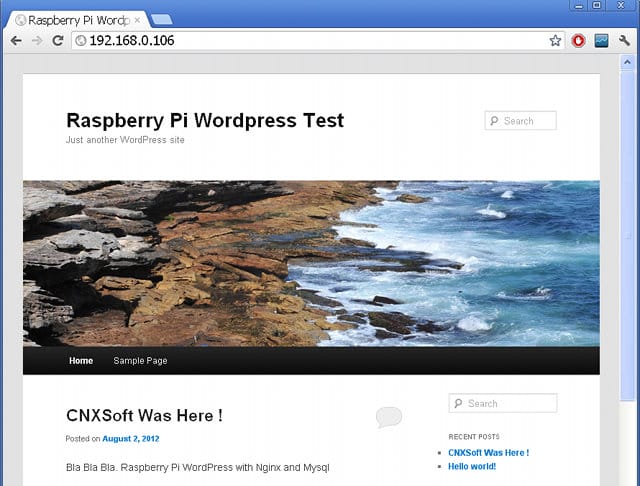The height and width of the screenshot is (486, 640).
Task: Click the globe icon in address bar
Action: point(81,40)
